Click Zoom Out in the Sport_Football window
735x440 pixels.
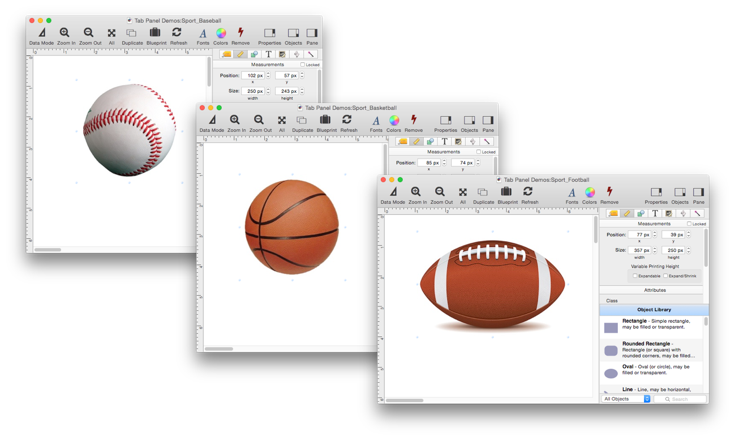tap(441, 195)
